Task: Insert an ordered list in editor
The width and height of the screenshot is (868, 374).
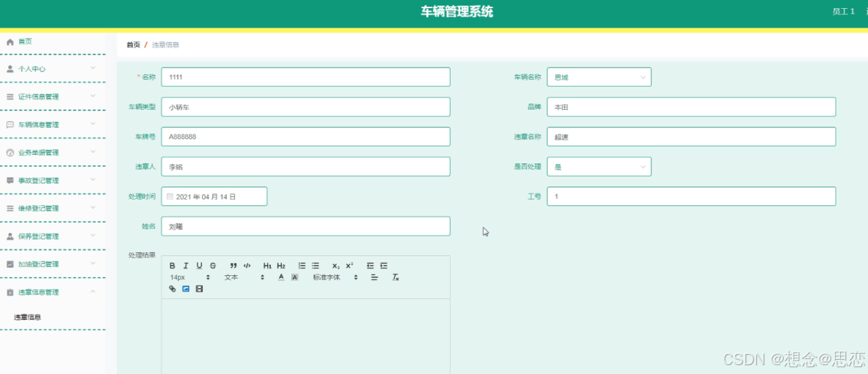Action: 302,266
